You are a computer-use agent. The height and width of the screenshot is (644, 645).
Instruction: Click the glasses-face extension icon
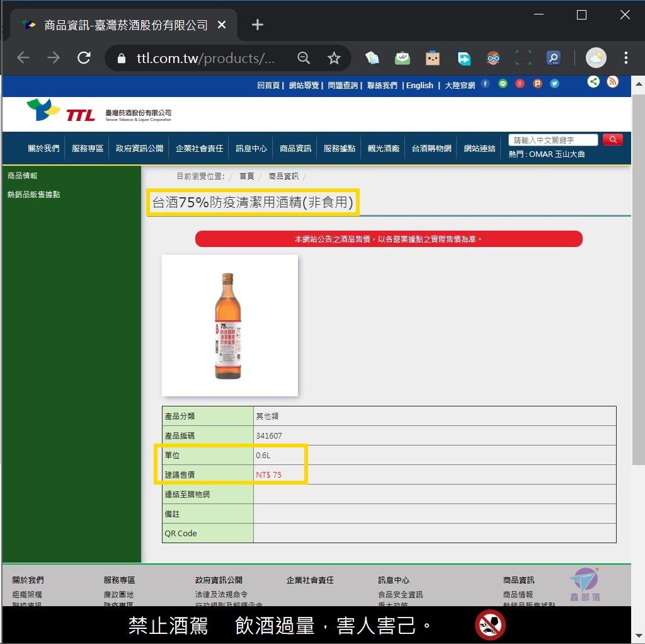493,58
